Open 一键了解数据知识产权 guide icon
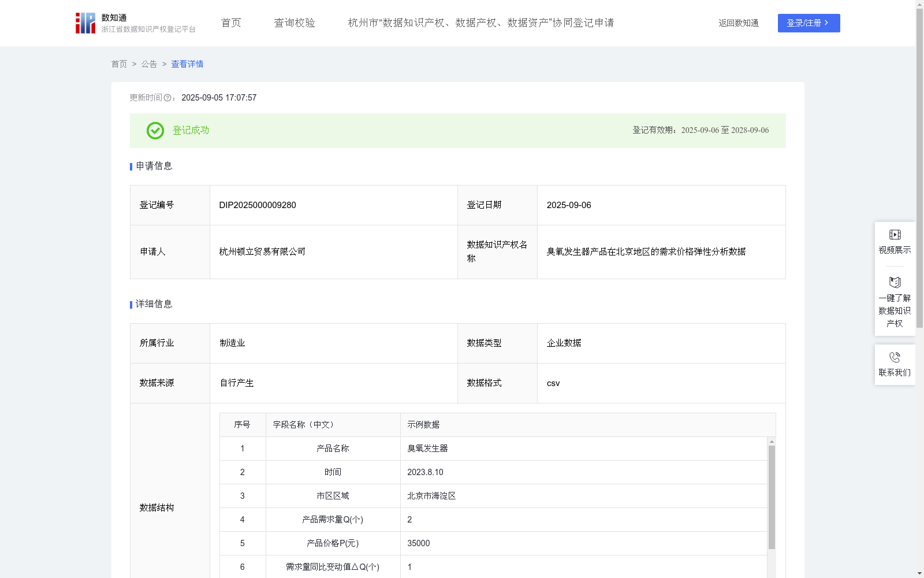The width and height of the screenshot is (924, 578). [x=895, y=283]
